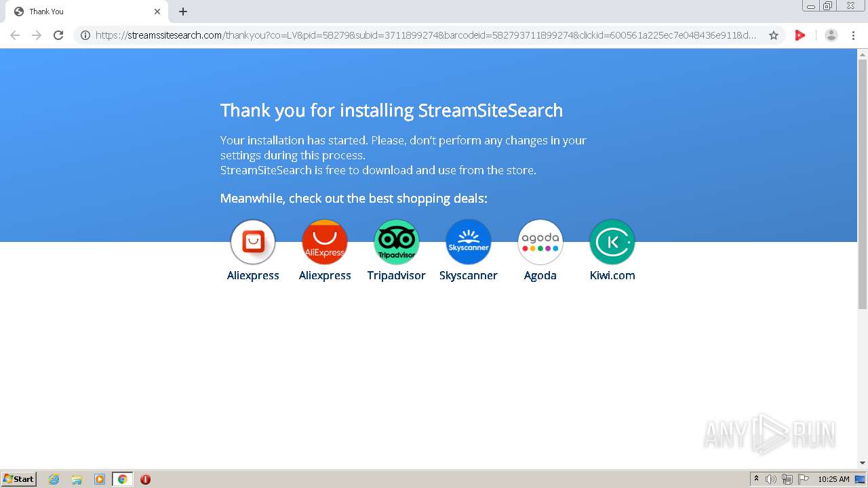Click the scrollbar down arrow
The width and height of the screenshot is (868, 488).
(863, 464)
